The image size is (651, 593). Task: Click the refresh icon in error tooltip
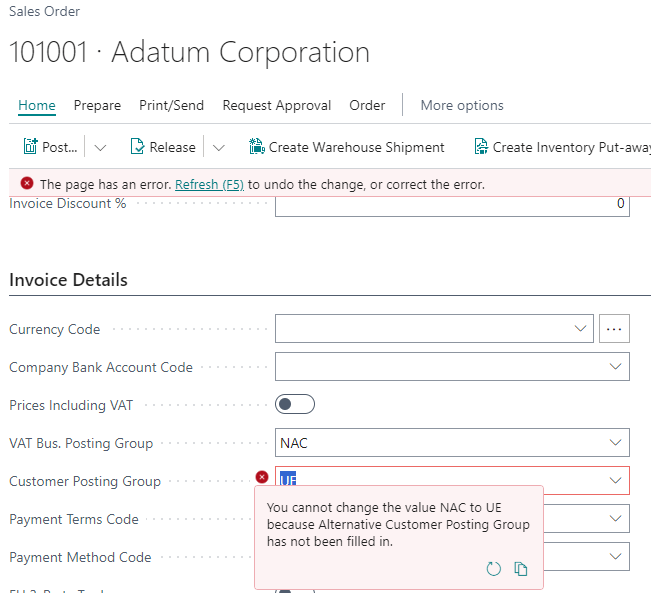(493, 568)
